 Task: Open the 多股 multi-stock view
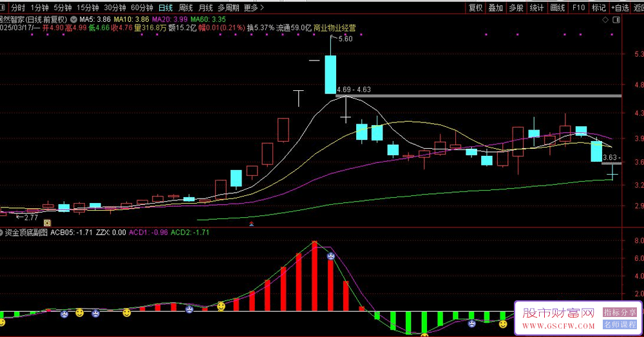pyautogui.click(x=516, y=8)
